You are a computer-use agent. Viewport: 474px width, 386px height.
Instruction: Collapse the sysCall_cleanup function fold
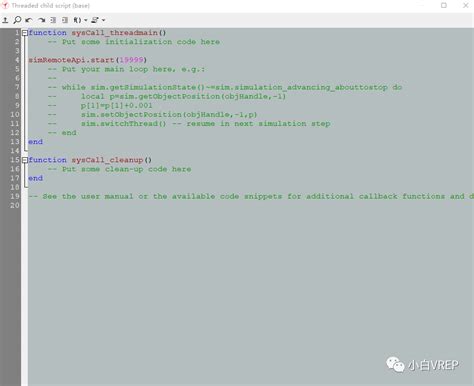(25, 160)
